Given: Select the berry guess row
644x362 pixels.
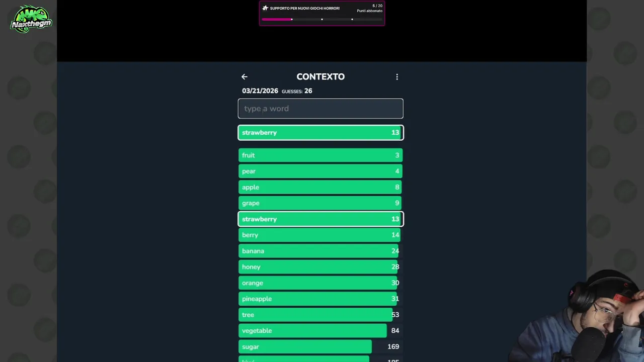Looking at the screenshot, I should pyautogui.click(x=320, y=235).
